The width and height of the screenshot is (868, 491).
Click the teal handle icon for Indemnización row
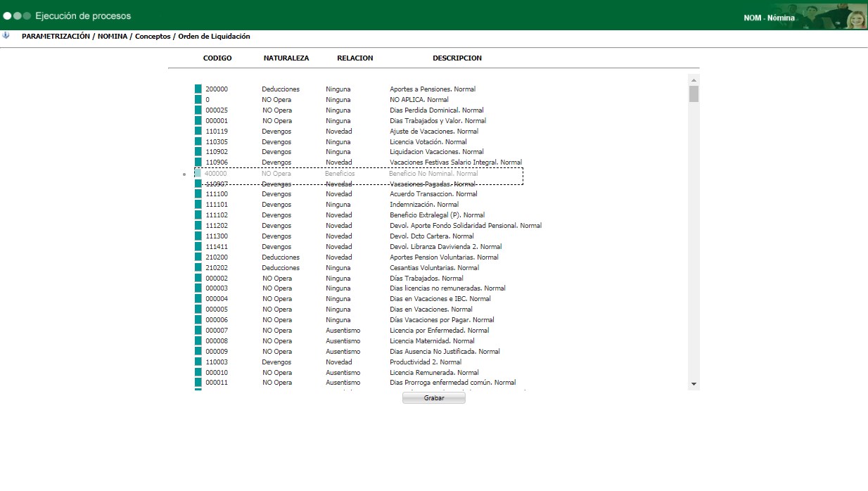point(198,205)
